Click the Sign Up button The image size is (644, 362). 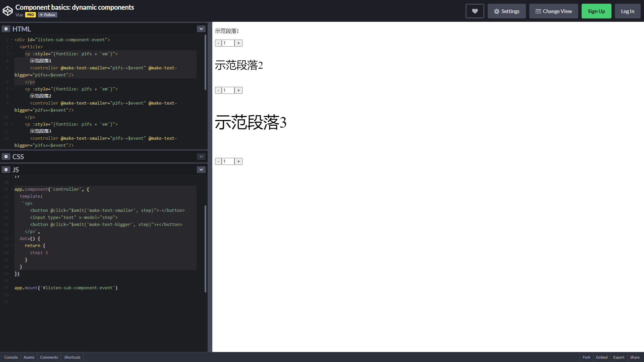[596, 11]
